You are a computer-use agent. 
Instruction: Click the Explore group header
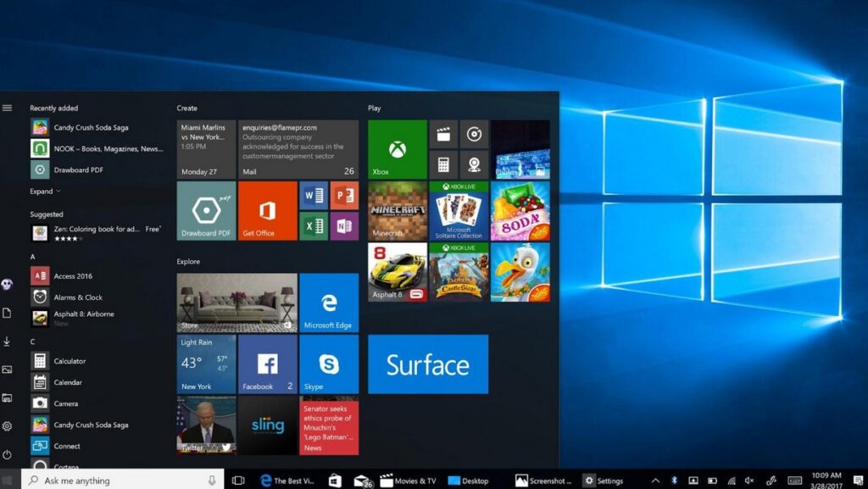(188, 262)
